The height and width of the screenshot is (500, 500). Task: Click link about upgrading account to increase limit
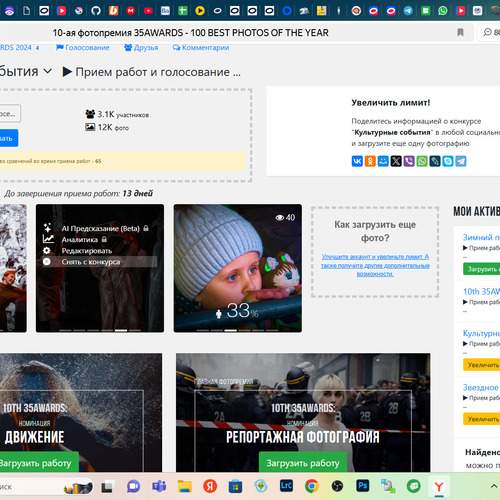(375, 265)
